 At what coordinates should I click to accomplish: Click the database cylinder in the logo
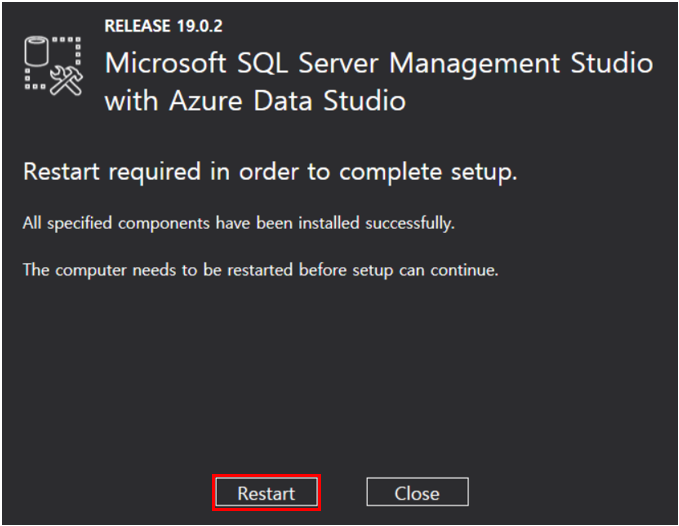(x=36, y=52)
